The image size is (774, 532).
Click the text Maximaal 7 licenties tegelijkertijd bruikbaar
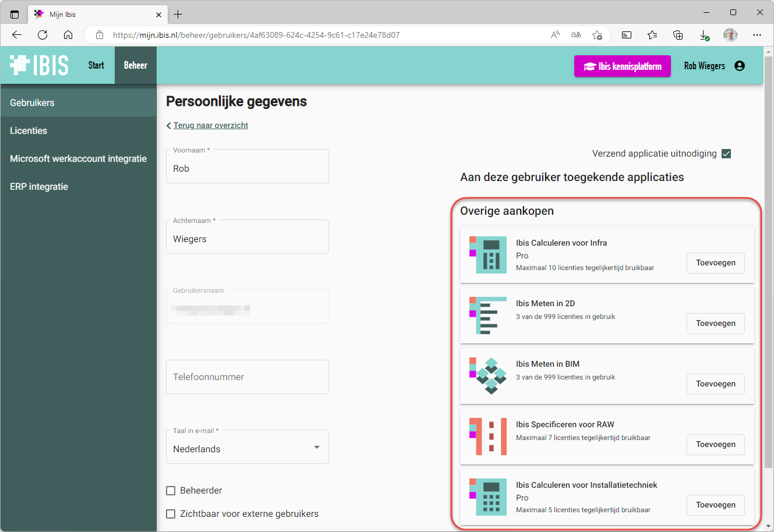583,438
